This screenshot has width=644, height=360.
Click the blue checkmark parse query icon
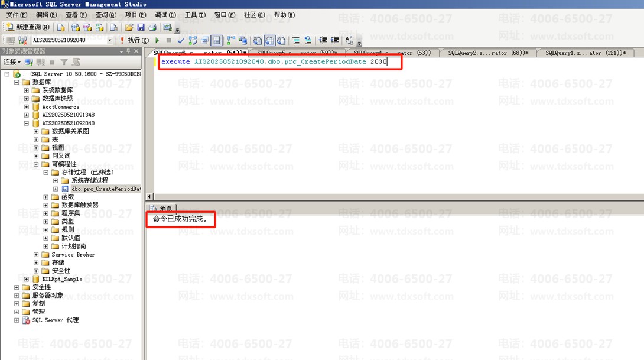click(x=181, y=41)
